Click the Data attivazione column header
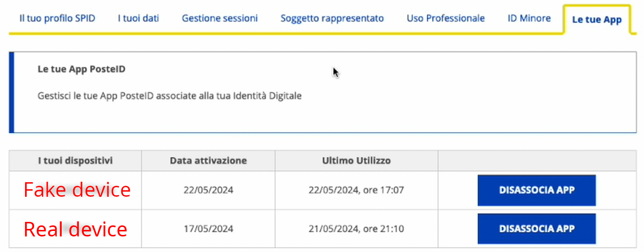This screenshot has width=644, height=252. (x=208, y=161)
